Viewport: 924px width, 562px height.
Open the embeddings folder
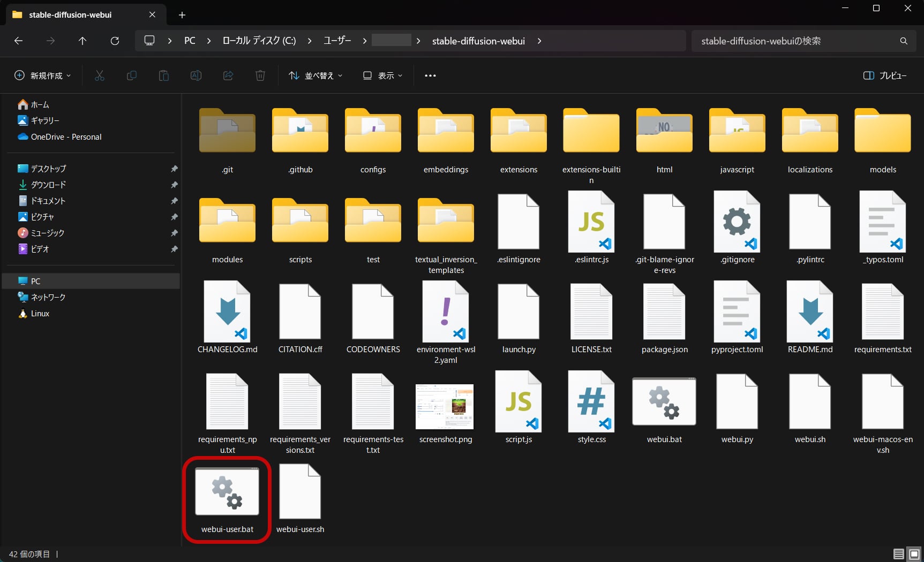point(446,140)
